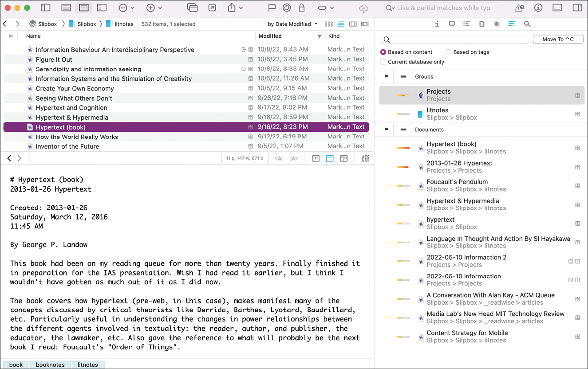Click the litnotes tag at bottom

click(x=88, y=365)
